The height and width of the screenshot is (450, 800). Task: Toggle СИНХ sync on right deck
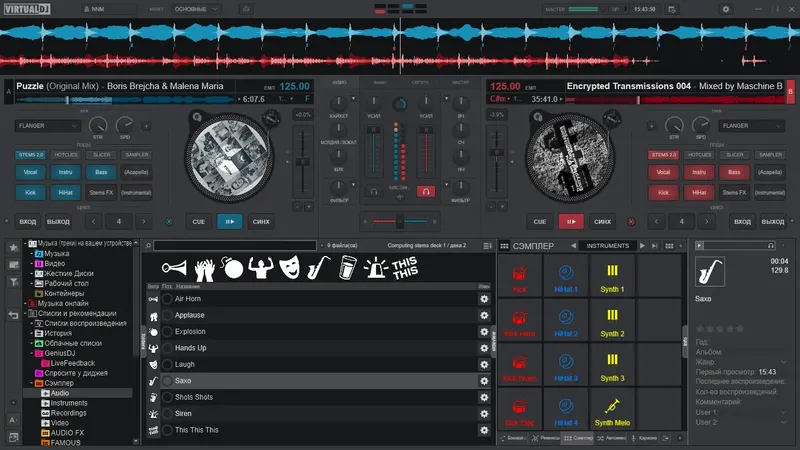pyautogui.click(x=602, y=222)
